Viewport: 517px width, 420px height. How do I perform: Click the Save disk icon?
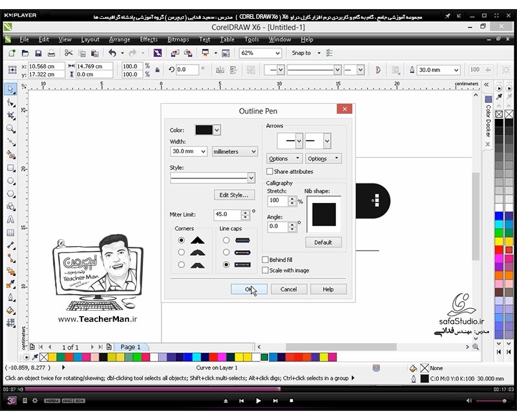38,53
